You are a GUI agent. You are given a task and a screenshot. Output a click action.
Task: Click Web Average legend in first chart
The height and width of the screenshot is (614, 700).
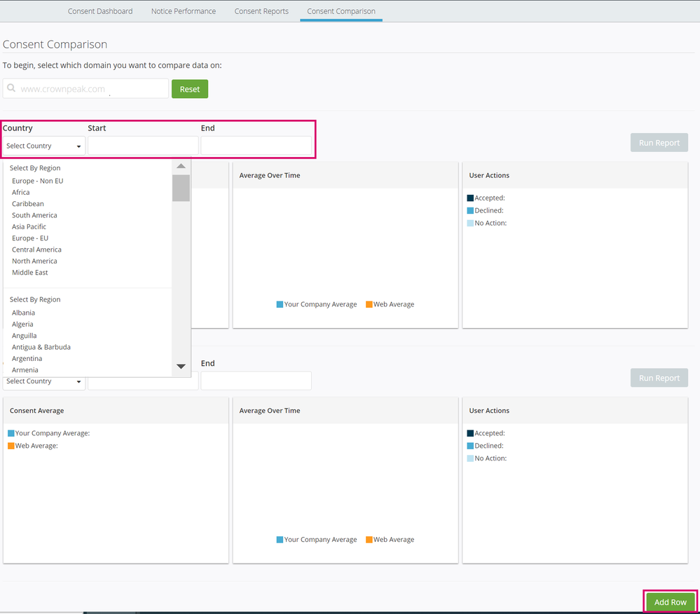tap(390, 304)
